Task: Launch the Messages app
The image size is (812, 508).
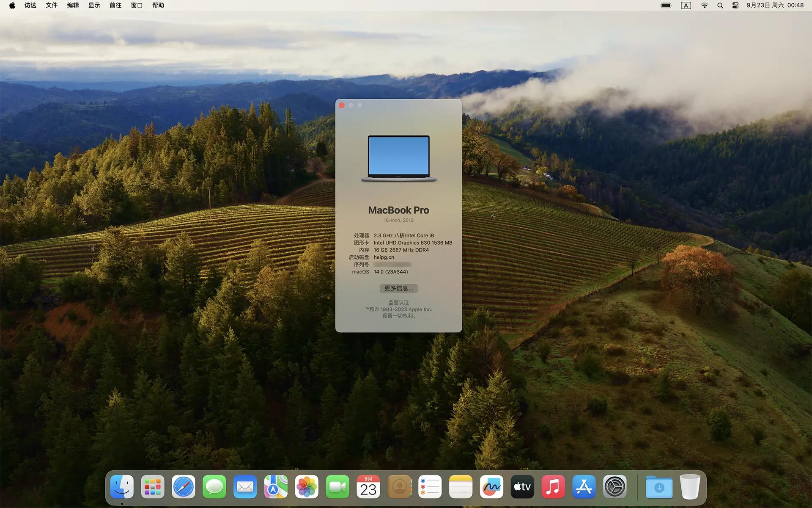Action: 214,486
